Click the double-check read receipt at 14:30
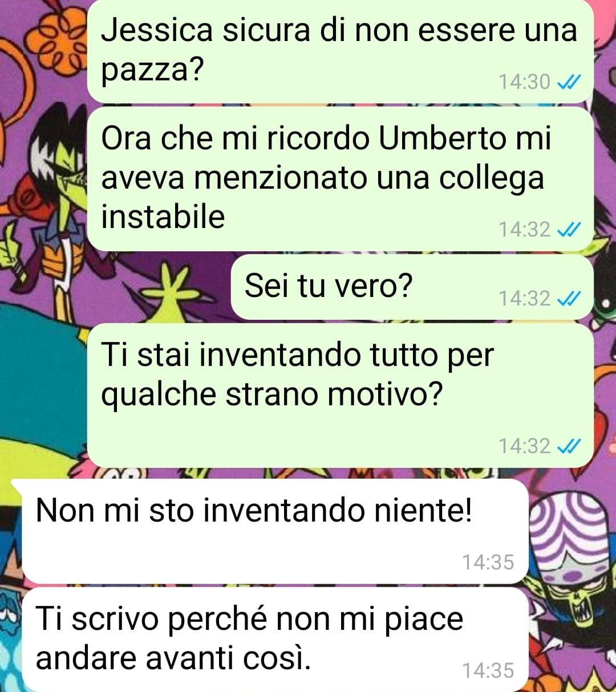Screen dimensions: 616x692 pyautogui.click(x=568, y=83)
